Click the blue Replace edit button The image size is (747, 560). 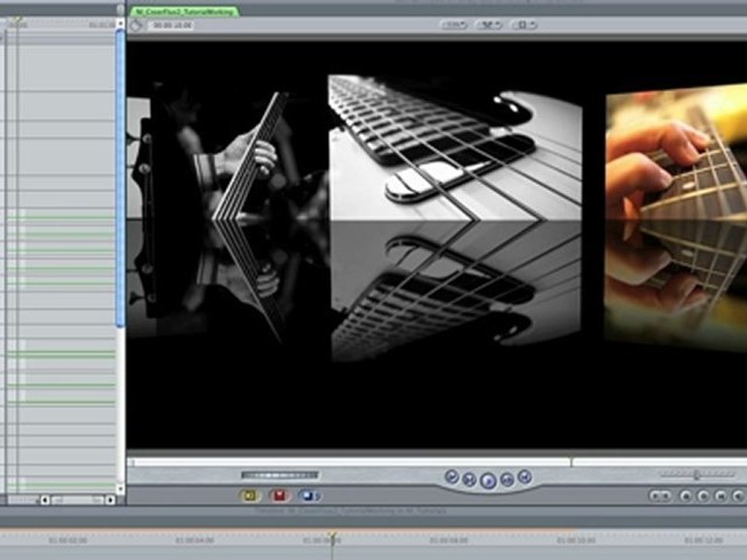pyautogui.click(x=309, y=496)
